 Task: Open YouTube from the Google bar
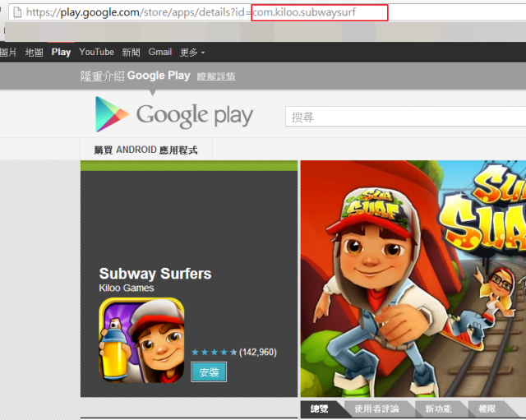[x=96, y=53]
